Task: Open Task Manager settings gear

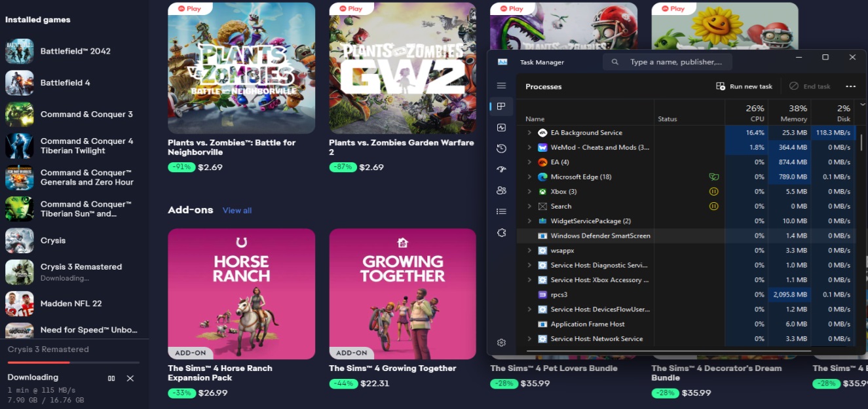Action: [x=502, y=343]
